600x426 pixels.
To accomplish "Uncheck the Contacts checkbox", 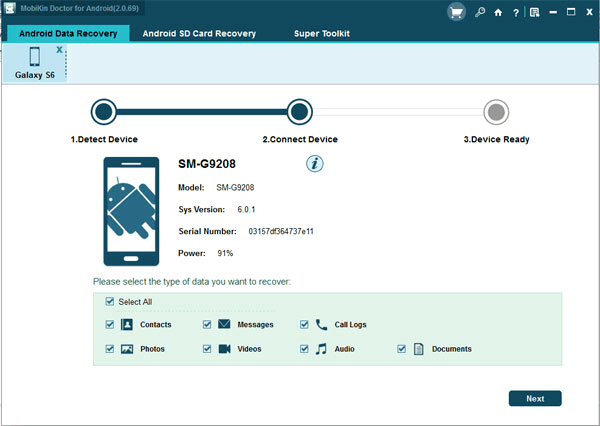I will (109, 325).
